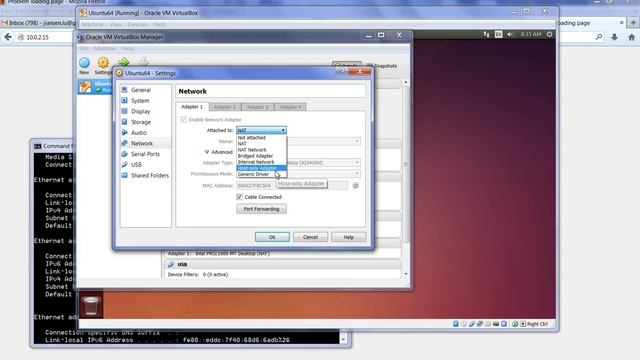Click Manager details pane scrollbar down arrow
Viewport: 640px width, 360px height.
[406, 274]
